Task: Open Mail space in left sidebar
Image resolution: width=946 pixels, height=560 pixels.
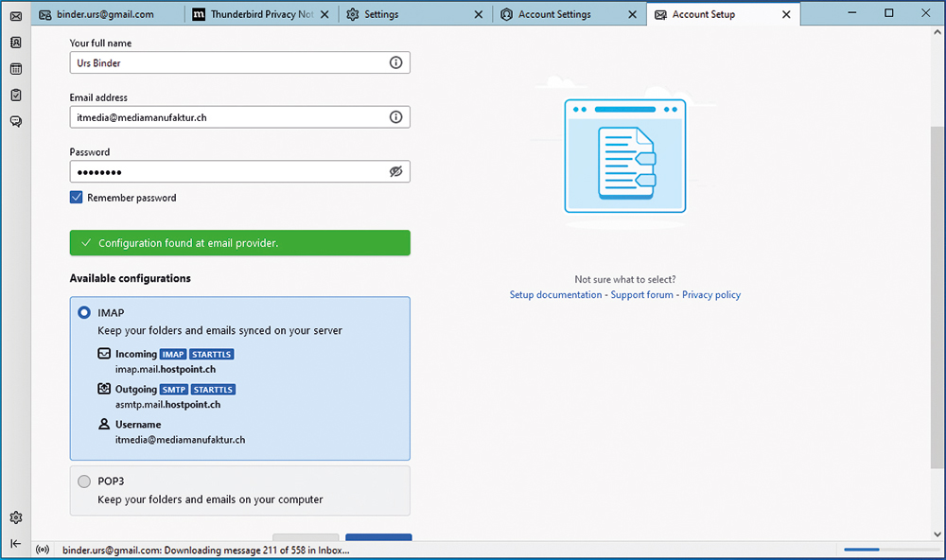Action: pos(16,16)
